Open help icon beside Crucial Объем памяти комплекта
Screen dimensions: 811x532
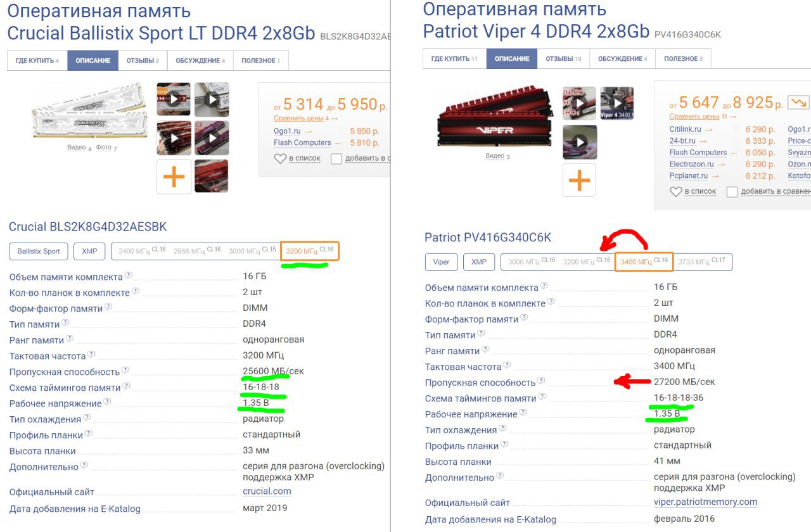point(129,275)
